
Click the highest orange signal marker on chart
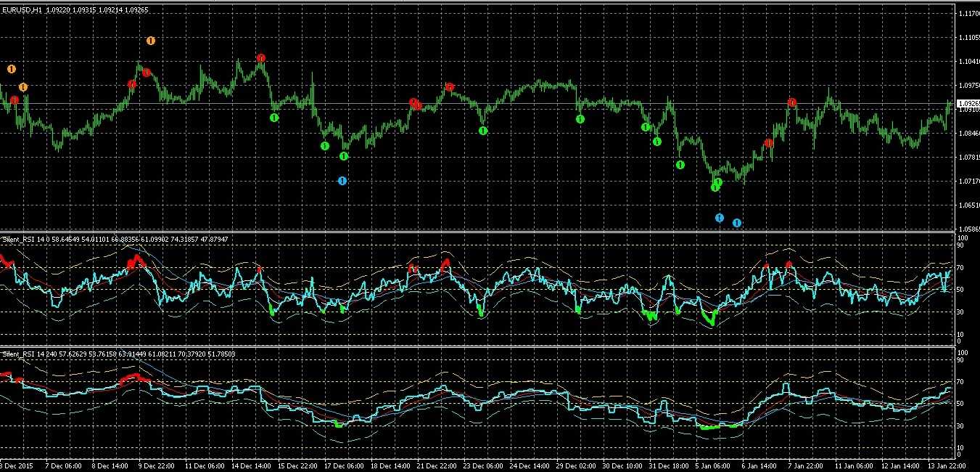pos(151,41)
